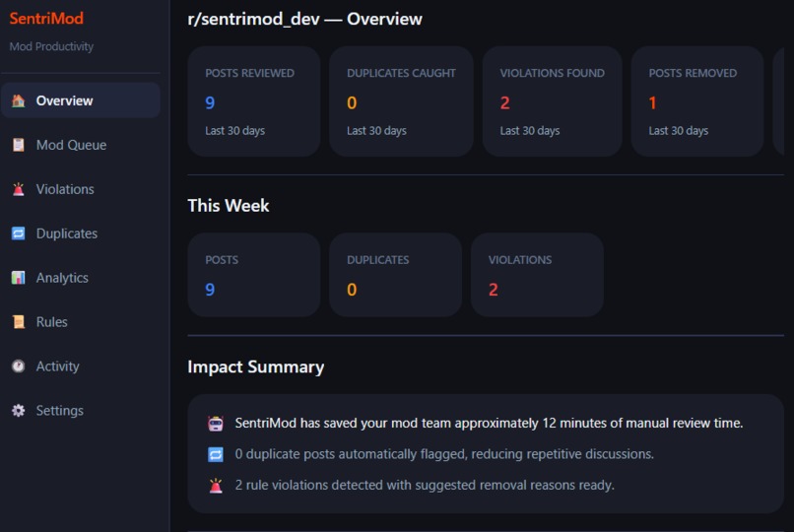Click the This Week Duplicates card
Viewport: 794px width, 532px height.
pos(395,275)
